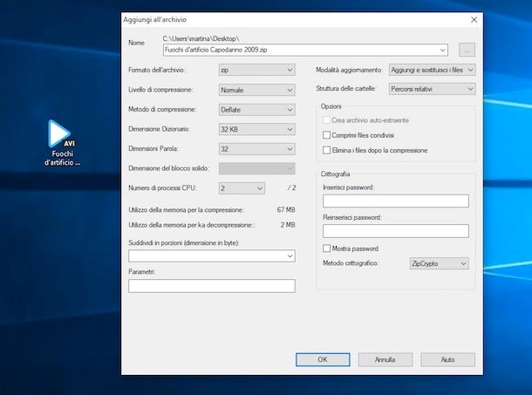
Task: Check the Mostra password box
Action: [326, 249]
